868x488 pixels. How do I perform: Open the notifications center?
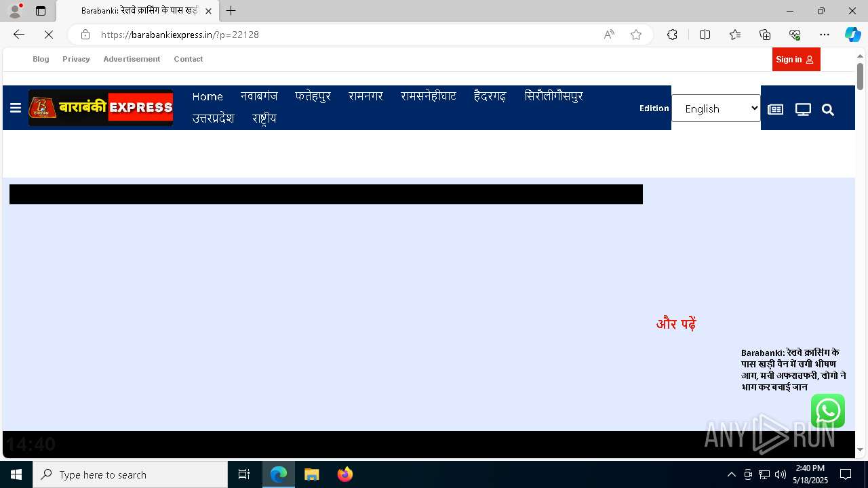[x=846, y=474]
